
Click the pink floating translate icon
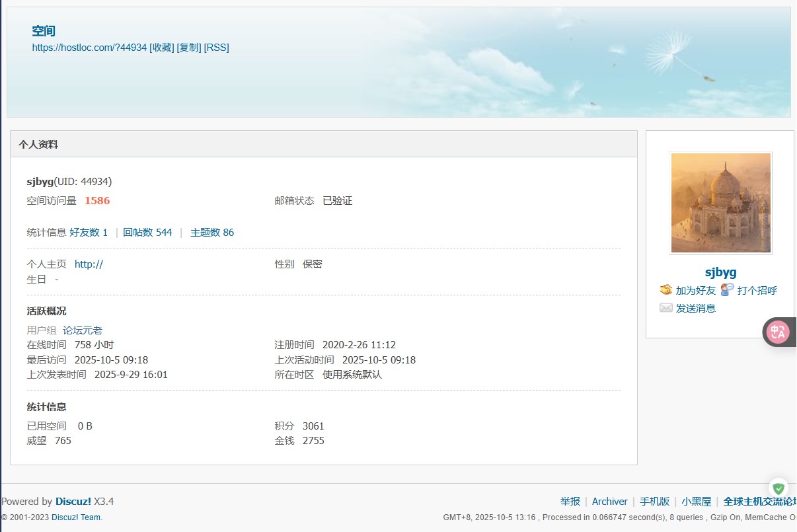pyautogui.click(x=778, y=332)
